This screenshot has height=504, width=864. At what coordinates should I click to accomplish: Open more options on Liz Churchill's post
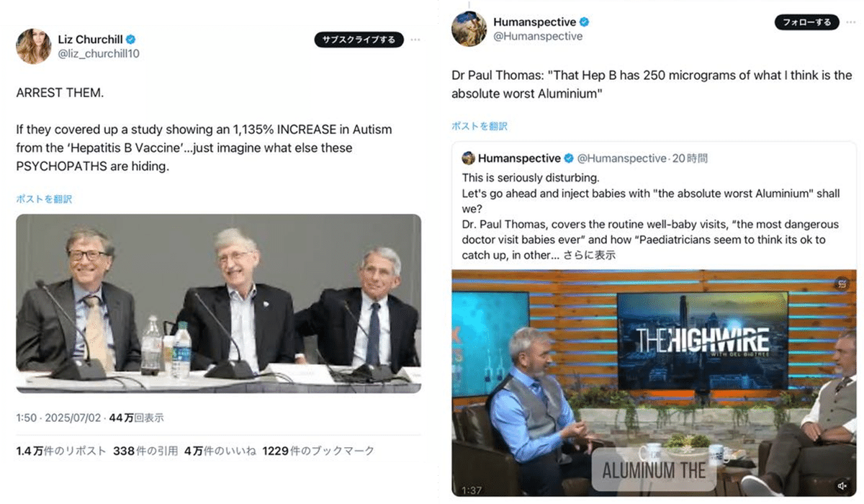point(415,40)
